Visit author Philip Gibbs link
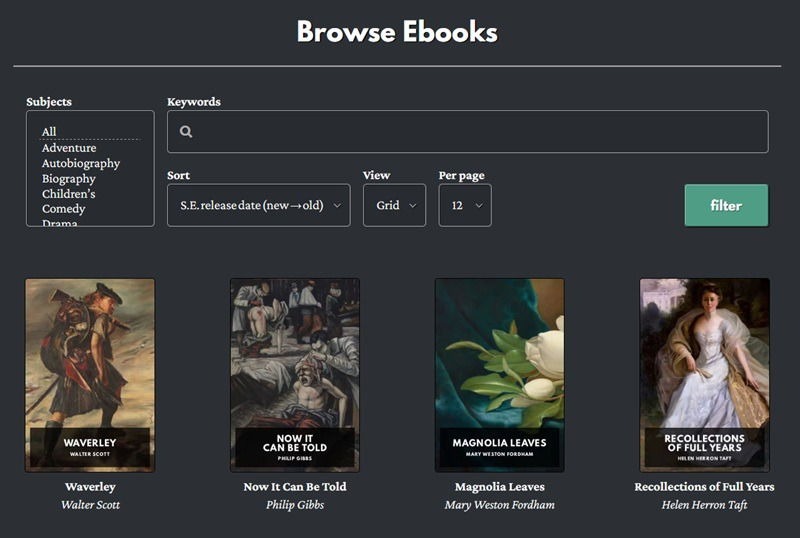Screen dimensions: 800x538 coord(295,505)
